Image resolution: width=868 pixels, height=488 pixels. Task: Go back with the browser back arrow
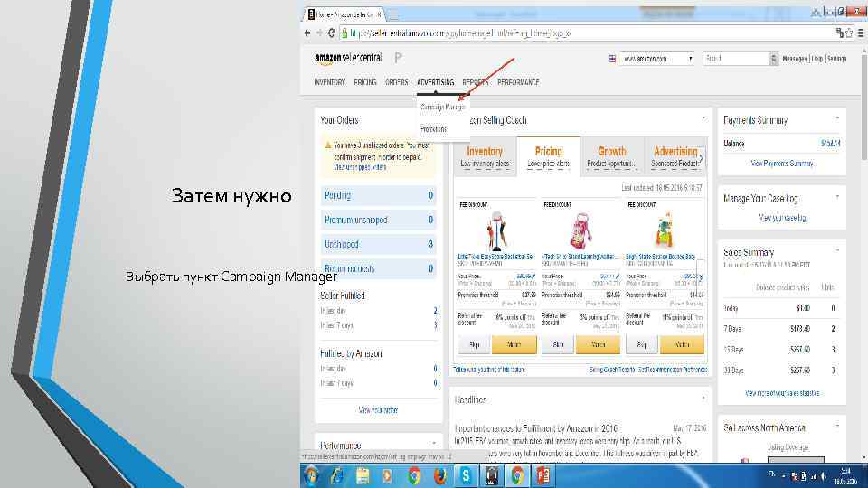click(x=307, y=33)
